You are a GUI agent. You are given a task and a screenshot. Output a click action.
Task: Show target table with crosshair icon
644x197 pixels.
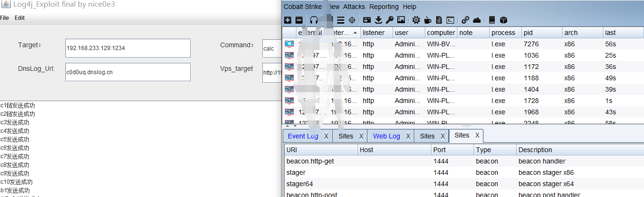352,20
